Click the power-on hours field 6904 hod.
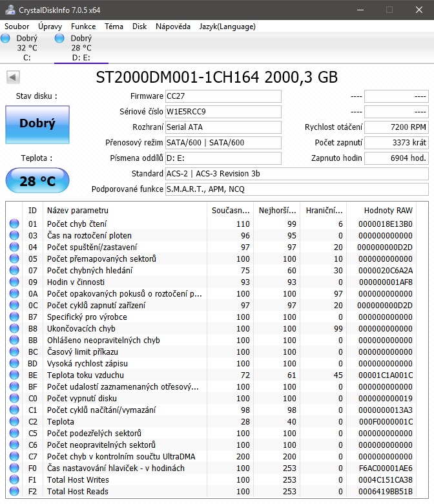The image size is (434, 504). pyautogui.click(x=397, y=158)
